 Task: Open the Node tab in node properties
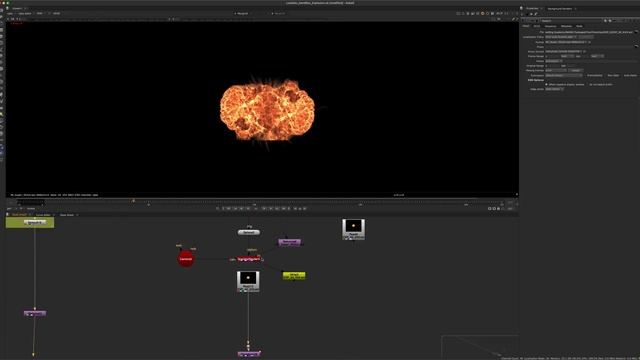[579, 26]
